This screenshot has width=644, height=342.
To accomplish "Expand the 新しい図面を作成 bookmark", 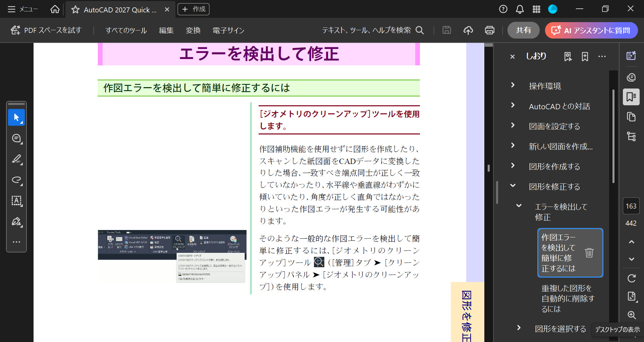I will [513, 146].
